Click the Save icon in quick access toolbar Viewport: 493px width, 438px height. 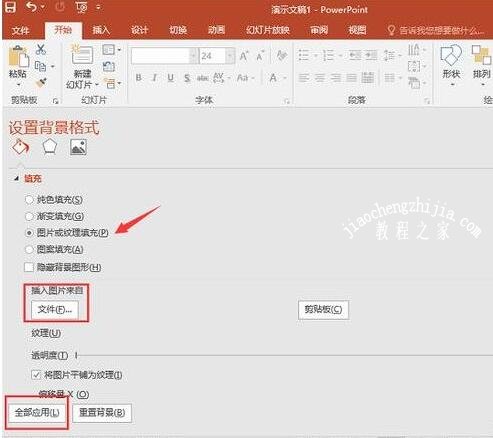click(x=10, y=7)
